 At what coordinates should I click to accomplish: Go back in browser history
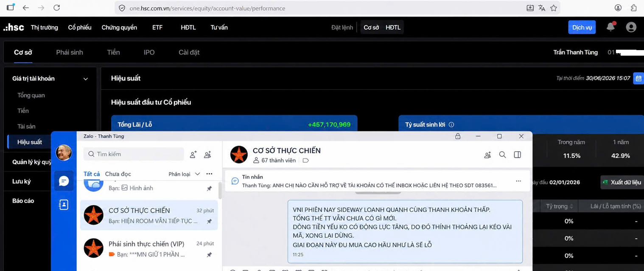pyautogui.click(x=26, y=8)
